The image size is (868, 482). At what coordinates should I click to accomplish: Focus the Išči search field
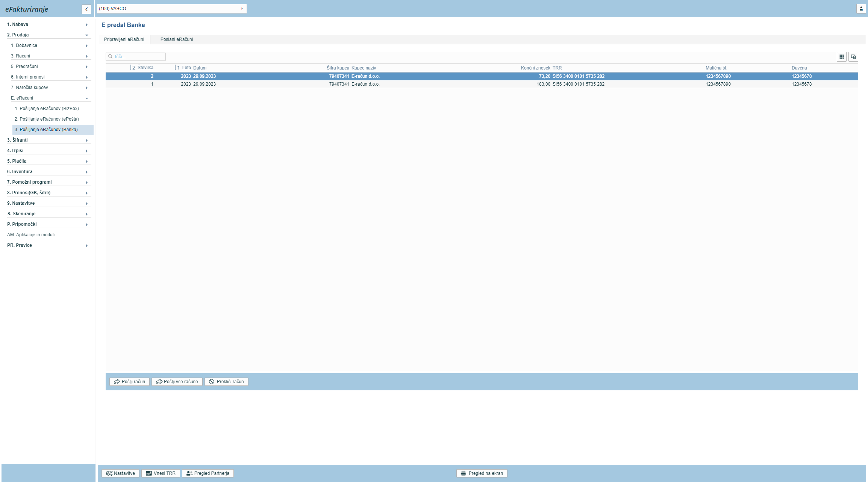[136, 57]
